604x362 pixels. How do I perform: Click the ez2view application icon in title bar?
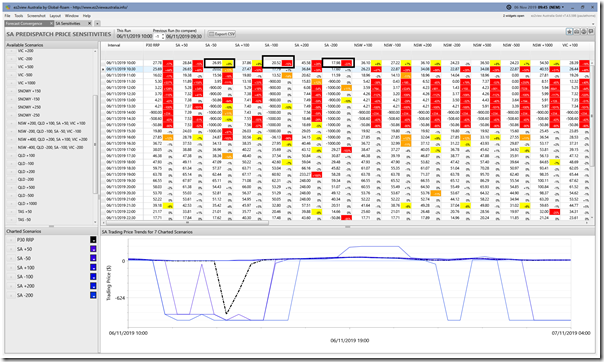[8, 7]
